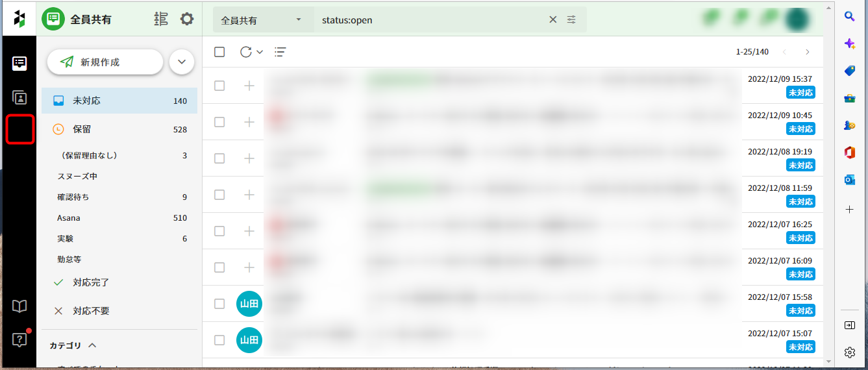868x370 pixels.
Task: Open the settings gear beside 全員共有
Action: [x=187, y=19]
